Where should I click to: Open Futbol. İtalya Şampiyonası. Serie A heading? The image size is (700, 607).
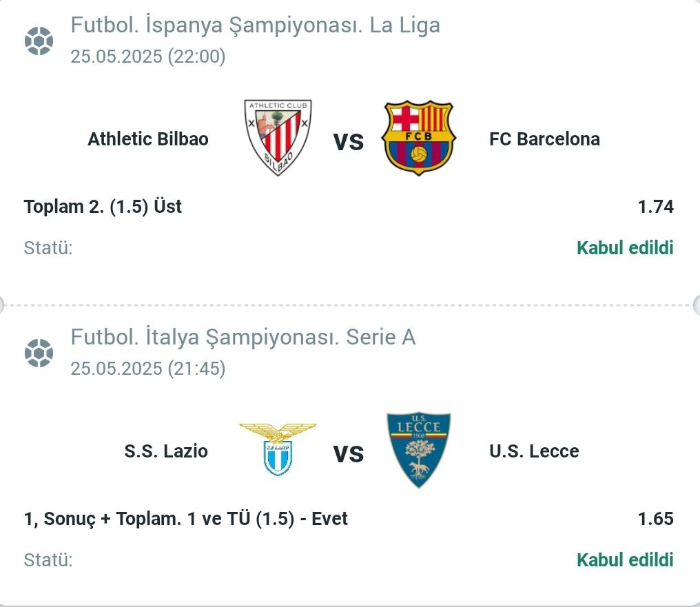point(243,337)
